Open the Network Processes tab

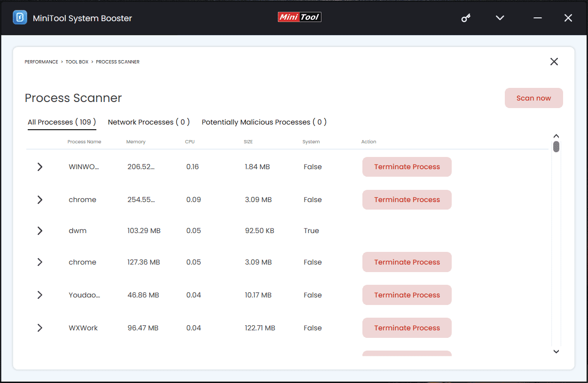pyautogui.click(x=149, y=122)
